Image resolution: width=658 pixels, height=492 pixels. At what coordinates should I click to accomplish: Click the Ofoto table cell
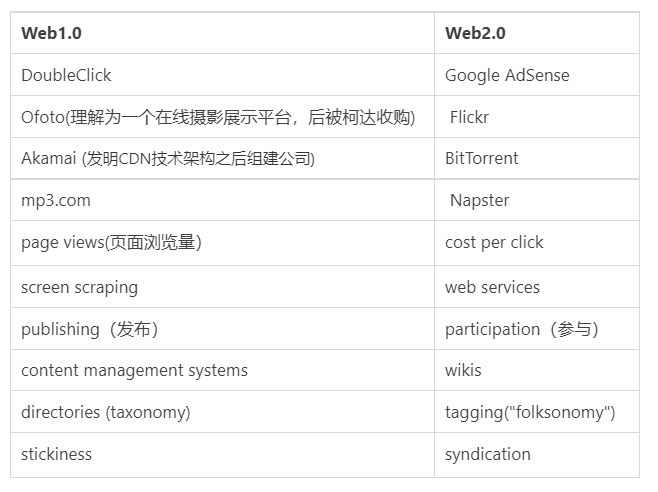click(x=218, y=117)
